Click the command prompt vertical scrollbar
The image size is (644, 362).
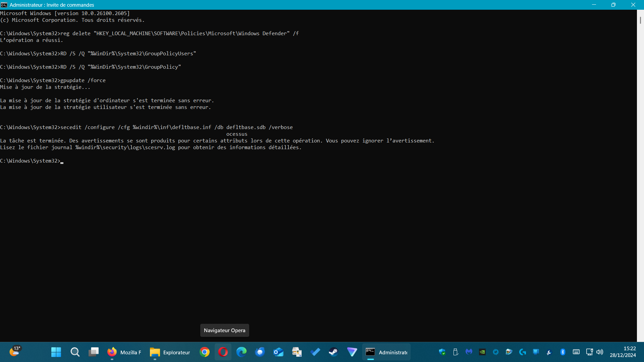(640, 20)
